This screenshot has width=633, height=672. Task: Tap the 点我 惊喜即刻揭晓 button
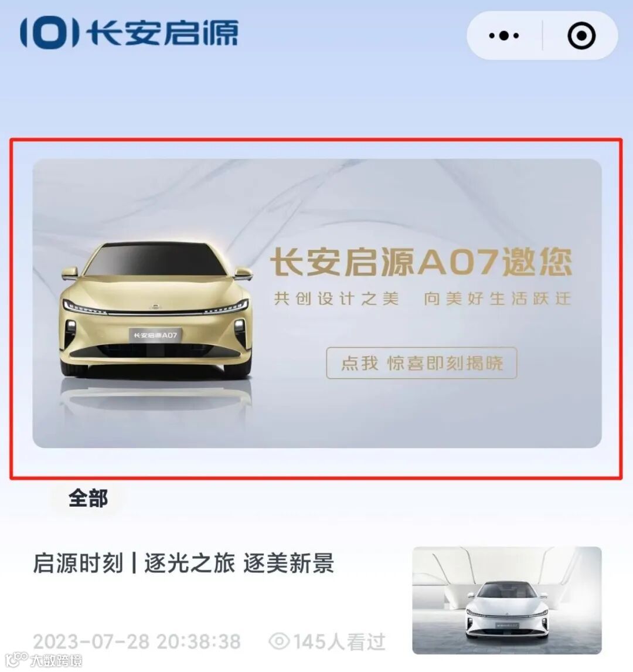[421, 363]
